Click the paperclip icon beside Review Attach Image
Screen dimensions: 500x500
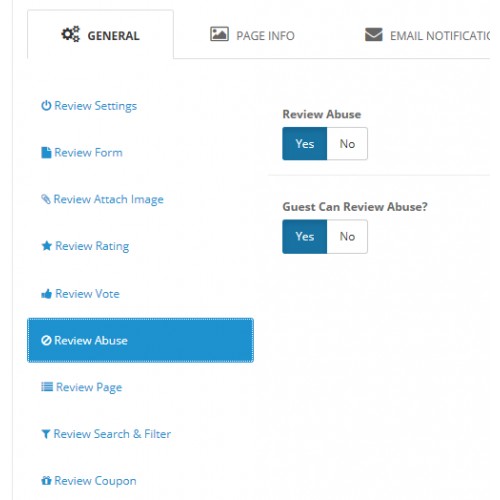(46, 199)
